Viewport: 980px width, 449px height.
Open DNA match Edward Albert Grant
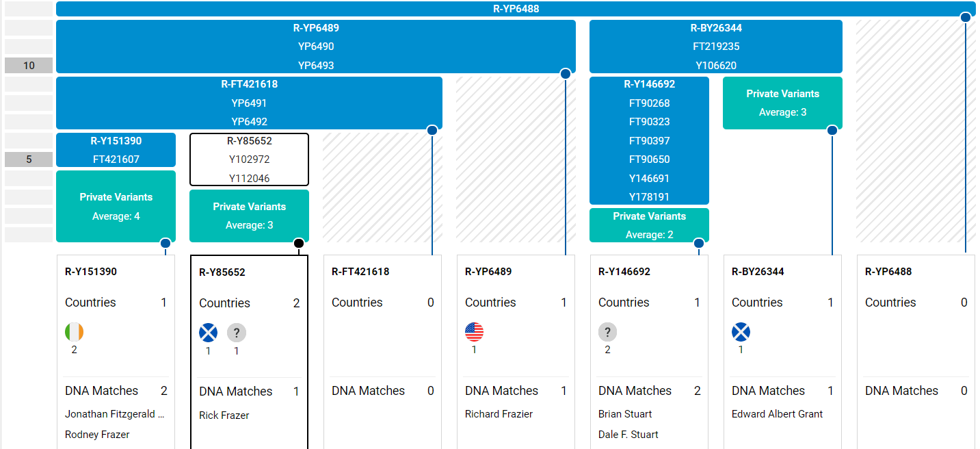coord(777,414)
